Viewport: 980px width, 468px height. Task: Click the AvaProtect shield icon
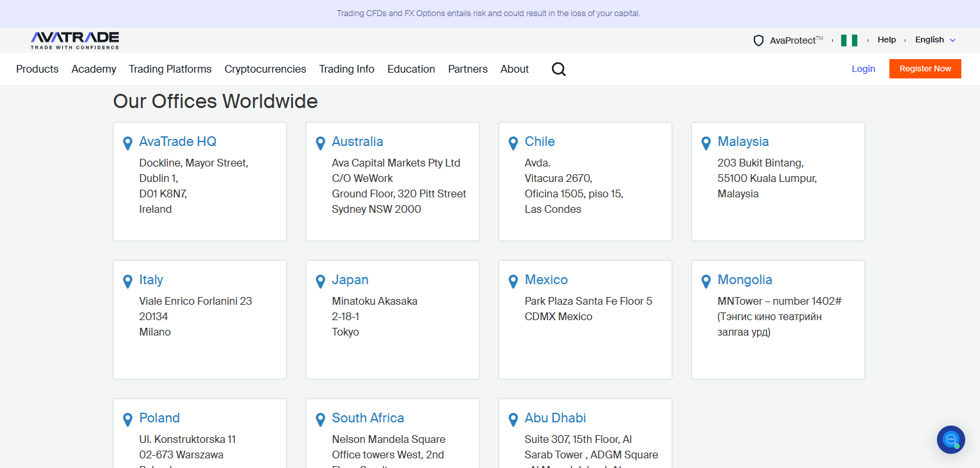tap(758, 40)
